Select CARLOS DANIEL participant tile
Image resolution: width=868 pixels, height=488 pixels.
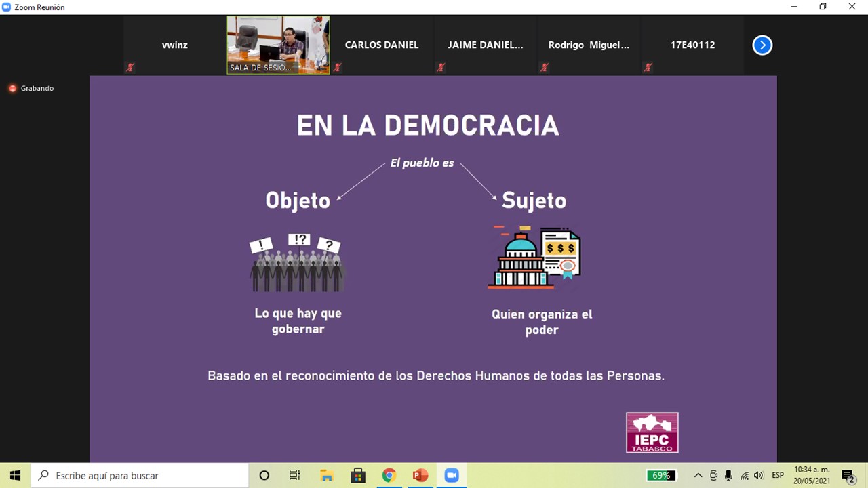[382, 45]
